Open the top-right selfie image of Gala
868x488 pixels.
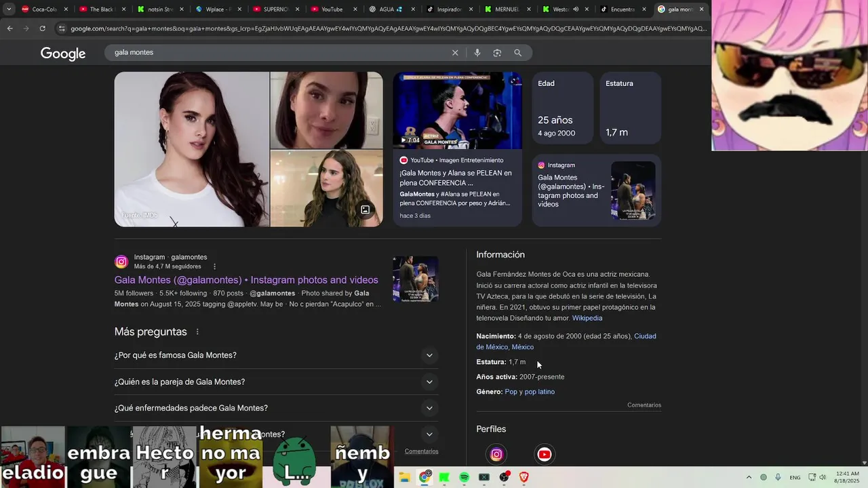click(x=326, y=110)
